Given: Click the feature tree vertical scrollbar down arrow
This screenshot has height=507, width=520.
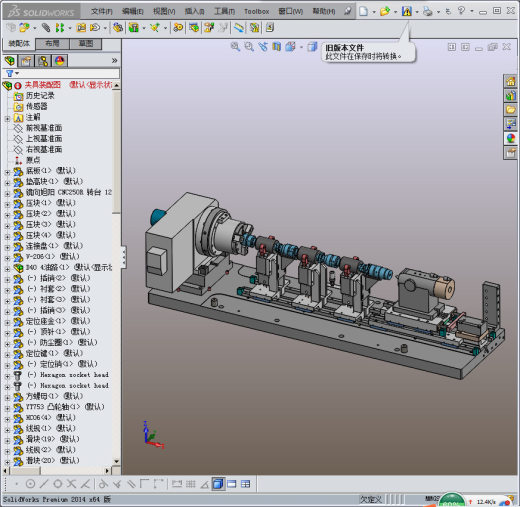Looking at the screenshot, I should pyautogui.click(x=116, y=461).
